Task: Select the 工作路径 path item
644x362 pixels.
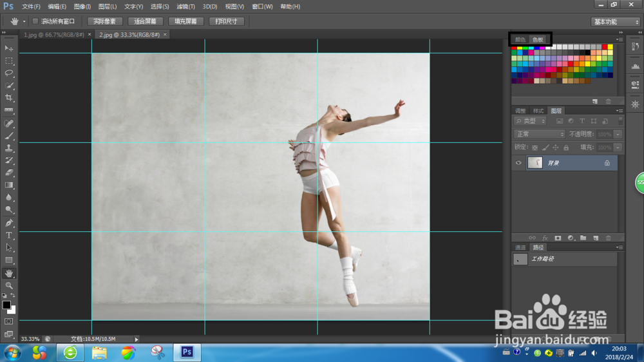Action: coord(542,259)
